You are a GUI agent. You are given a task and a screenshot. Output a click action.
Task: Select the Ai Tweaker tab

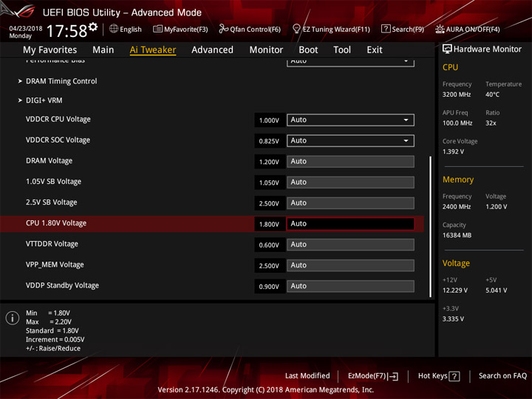(153, 50)
